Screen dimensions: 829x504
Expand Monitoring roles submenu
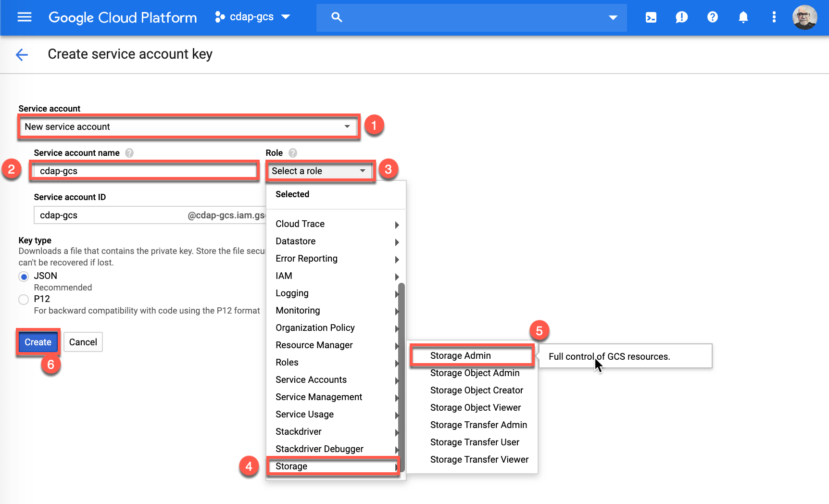pyautogui.click(x=333, y=311)
